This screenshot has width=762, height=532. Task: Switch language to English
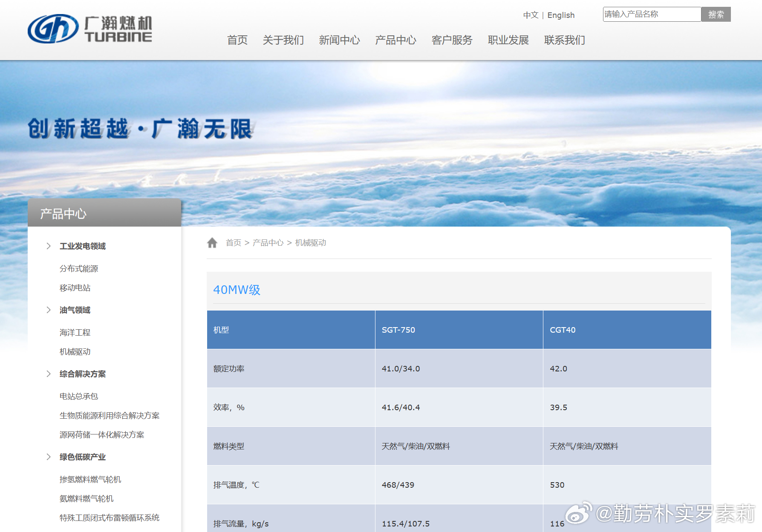pos(561,15)
